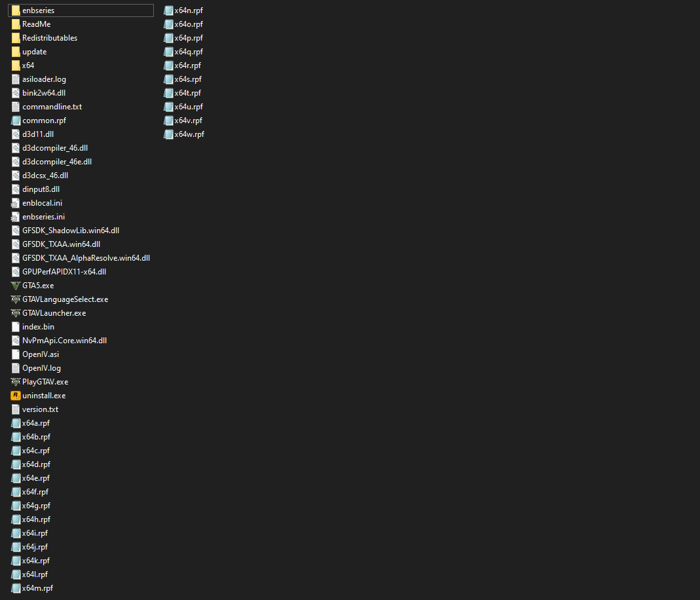This screenshot has width=700, height=600.
Task: Click the x64d.rpf file name
Action: [36, 464]
